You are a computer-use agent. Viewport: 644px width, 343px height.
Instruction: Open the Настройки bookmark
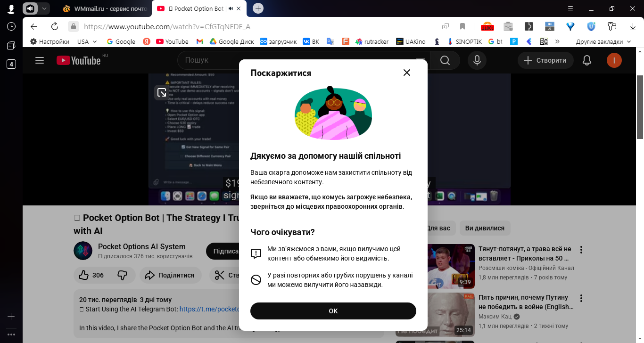coord(50,41)
